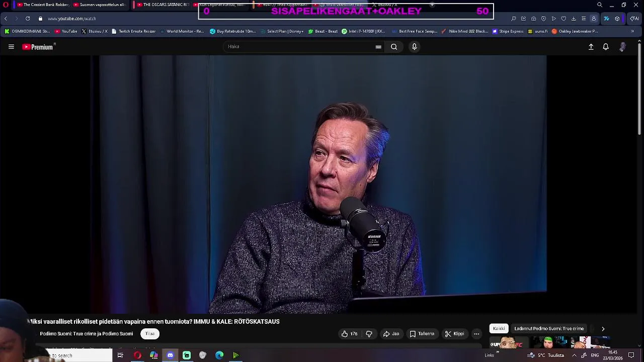644x362 pixels.
Task: Reload the page with refresh icon
Action: click(28, 19)
